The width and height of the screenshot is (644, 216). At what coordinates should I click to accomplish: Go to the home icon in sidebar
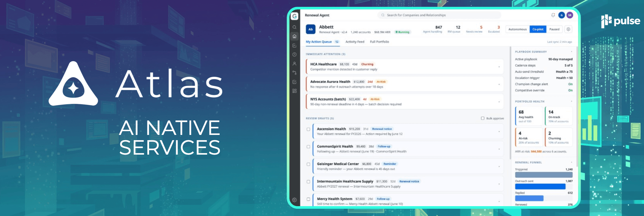(x=294, y=36)
